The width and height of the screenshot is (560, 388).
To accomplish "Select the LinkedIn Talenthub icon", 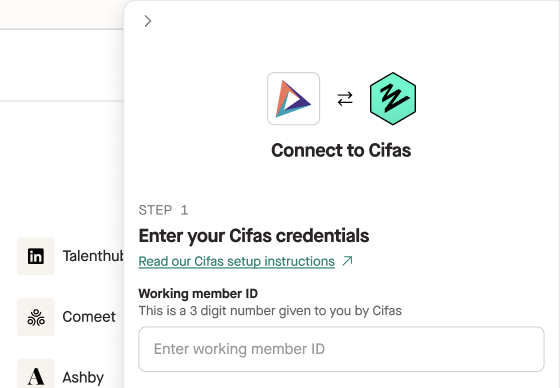I will point(36,256).
